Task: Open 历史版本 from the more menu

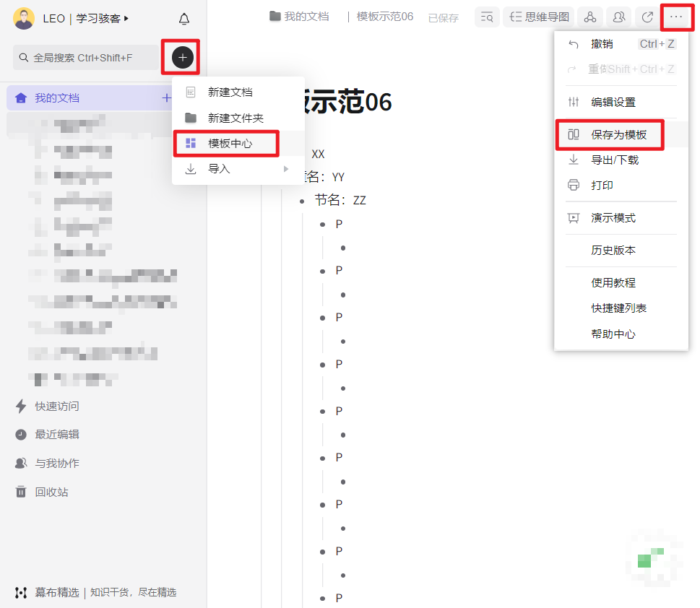Action: (x=621, y=251)
